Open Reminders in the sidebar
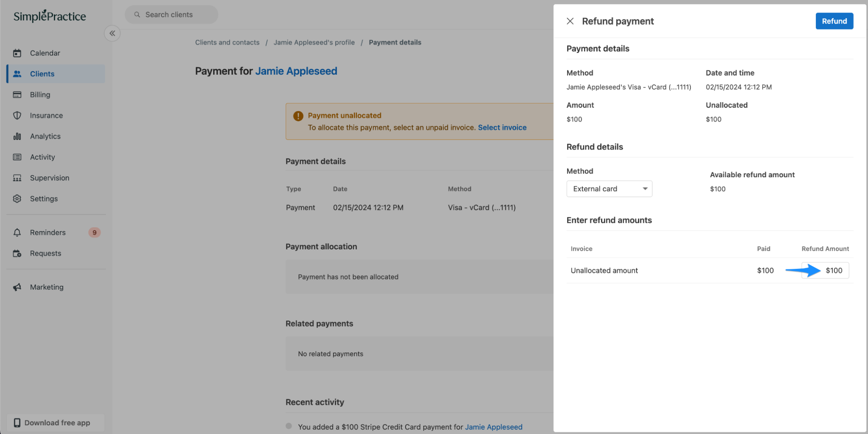This screenshot has width=868, height=434. (x=56, y=232)
